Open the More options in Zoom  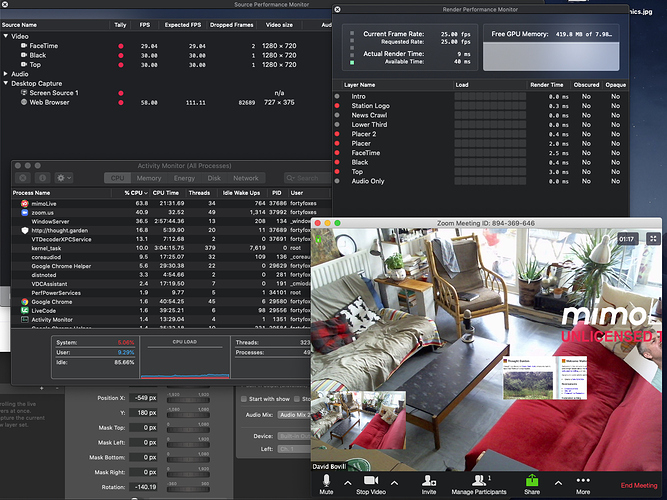coord(583,484)
